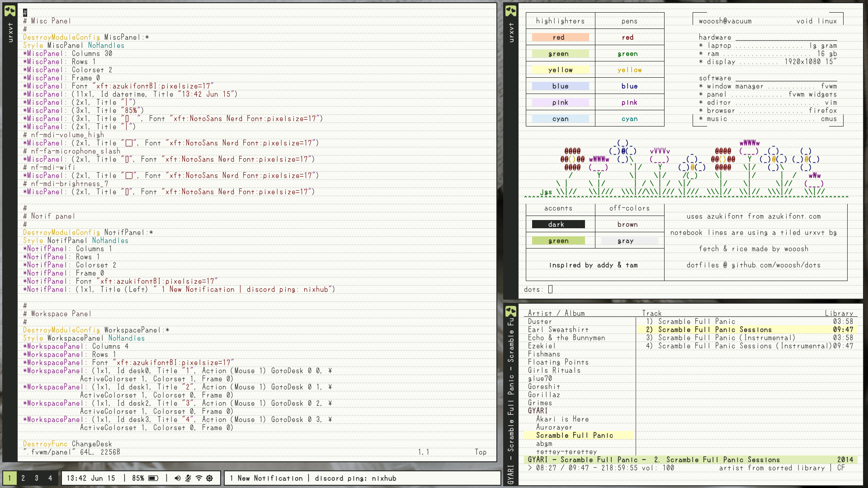This screenshot has width=868, height=488.
Task: Click the battery icon beside 85%
Action: pyautogui.click(x=153, y=478)
